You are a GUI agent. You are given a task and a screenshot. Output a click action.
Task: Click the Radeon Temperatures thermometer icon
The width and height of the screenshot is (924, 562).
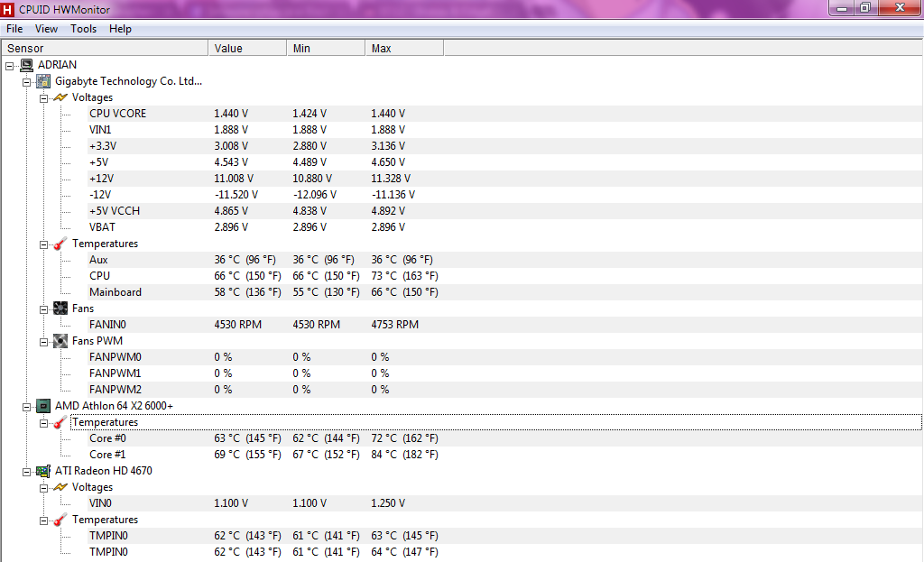(60, 520)
